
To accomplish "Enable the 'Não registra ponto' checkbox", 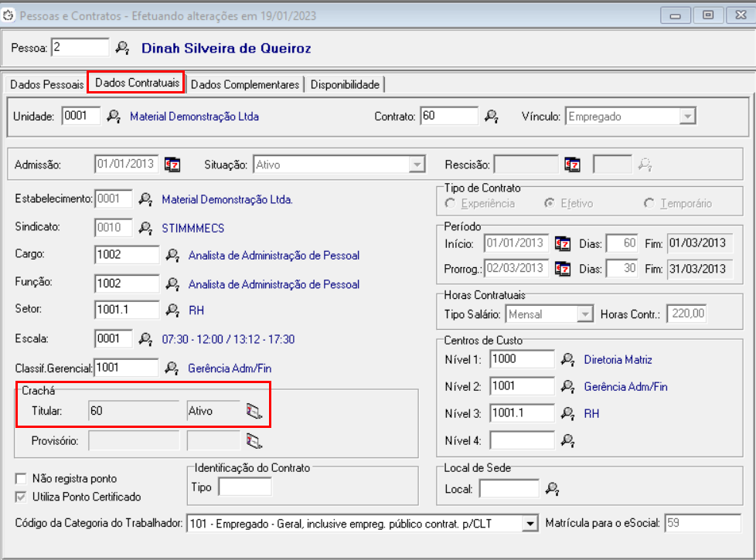I will (x=21, y=479).
